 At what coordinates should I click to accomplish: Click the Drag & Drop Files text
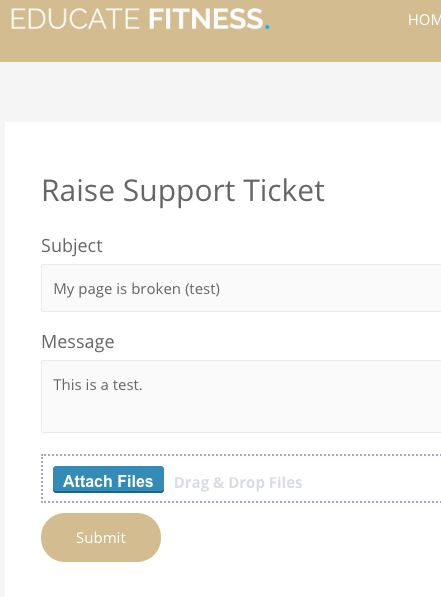point(238,482)
